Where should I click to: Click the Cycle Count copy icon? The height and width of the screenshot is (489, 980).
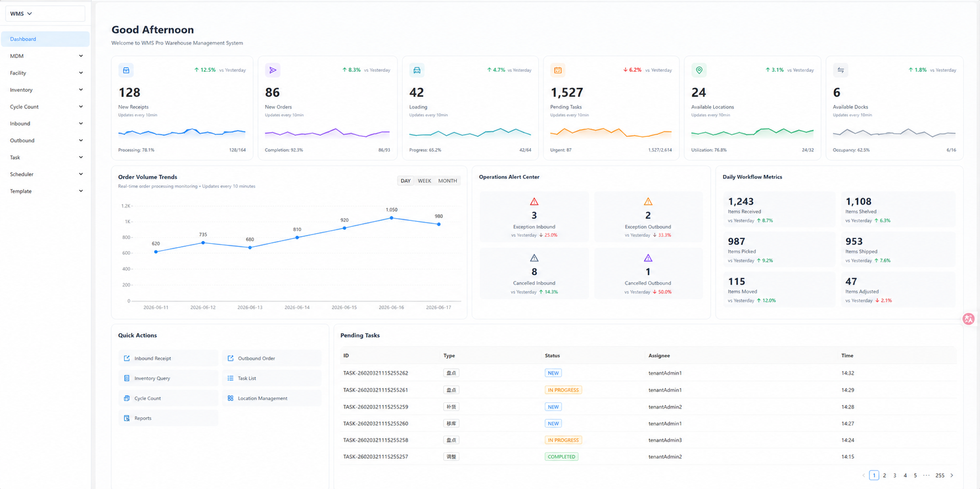[x=126, y=398]
